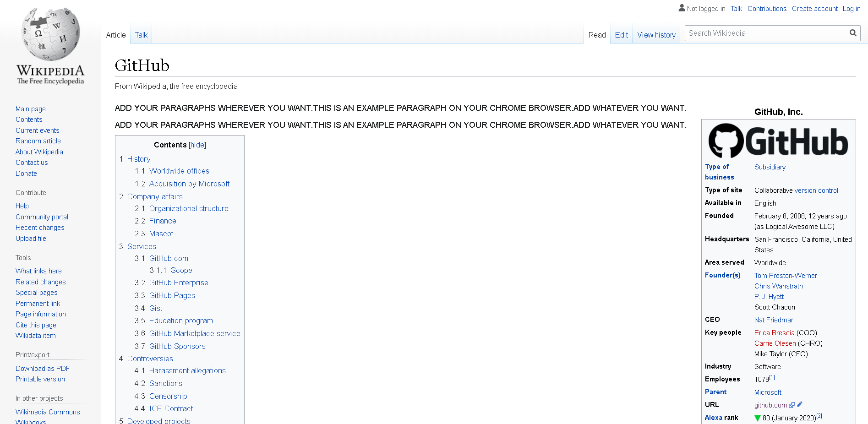Open Related changes link
868x424 pixels.
[41, 282]
